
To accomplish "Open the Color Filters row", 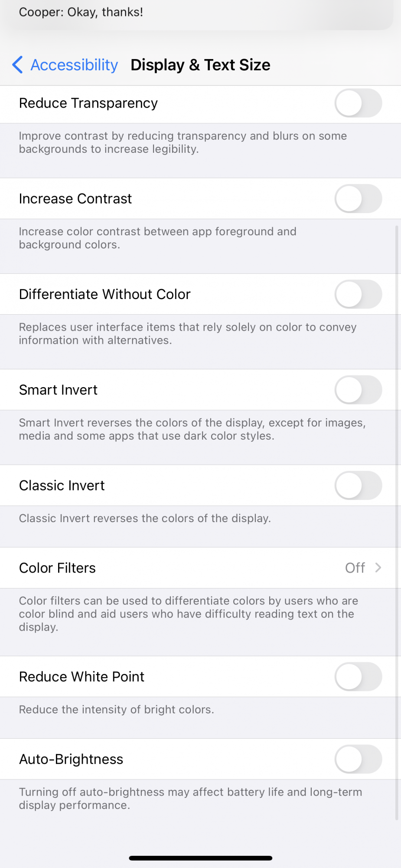I will click(x=173, y=568).
